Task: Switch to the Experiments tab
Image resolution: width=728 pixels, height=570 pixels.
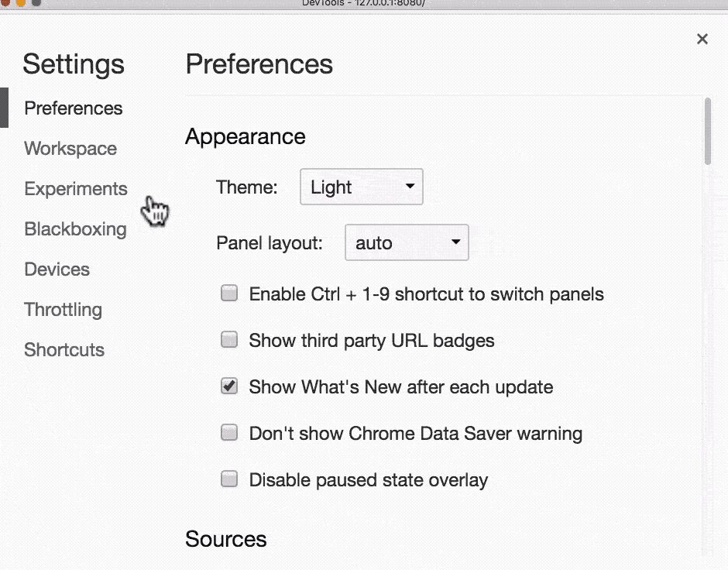Action: pos(75,189)
